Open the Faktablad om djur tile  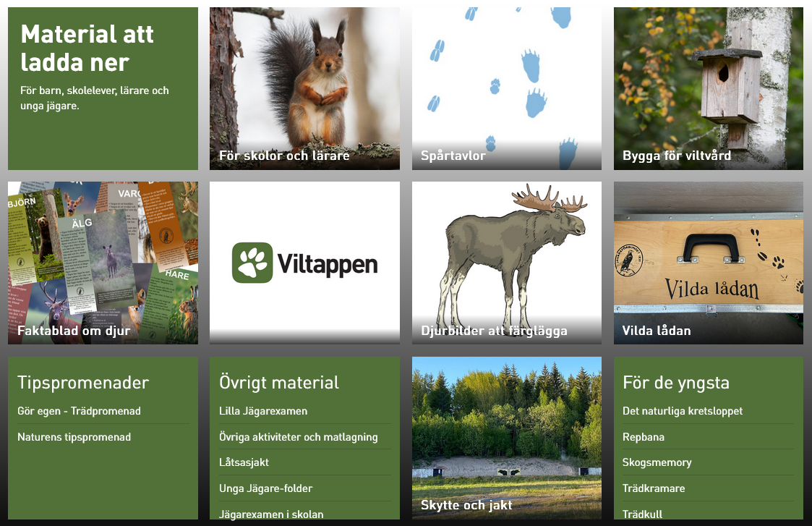[x=103, y=263]
